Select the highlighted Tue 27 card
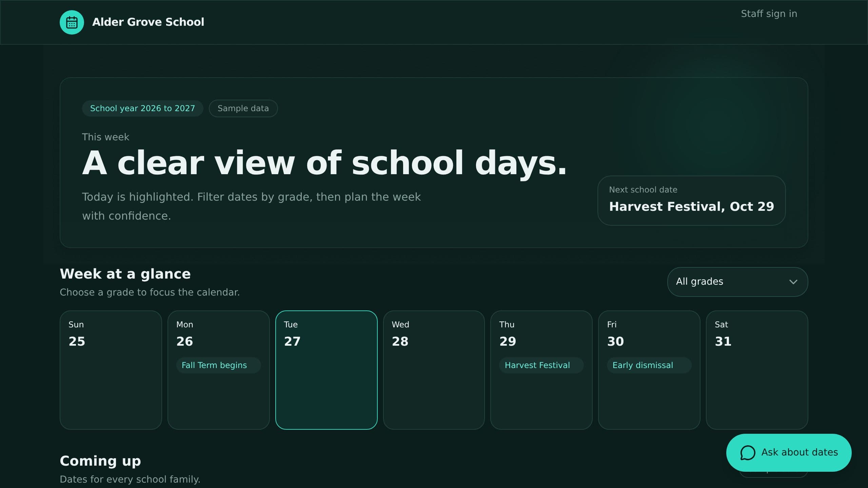The height and width of the screenshot is (488, 868). (x=326, y=370)
